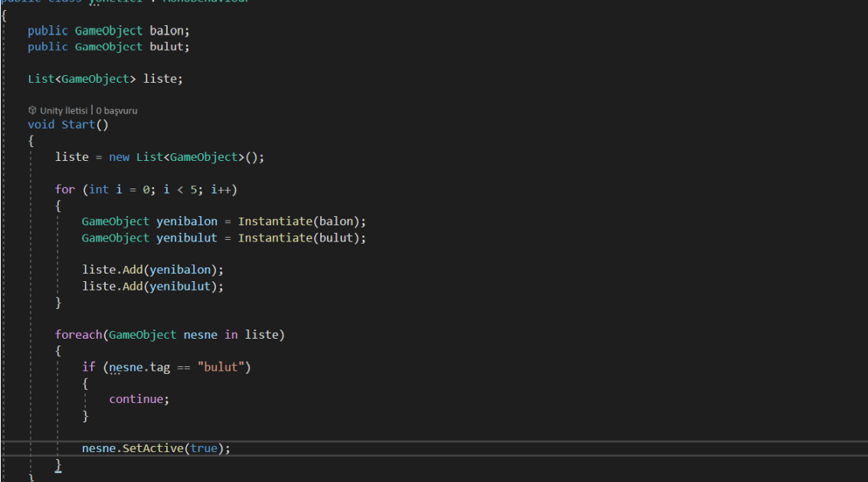Click the SetActive method call

coord(152,448)
